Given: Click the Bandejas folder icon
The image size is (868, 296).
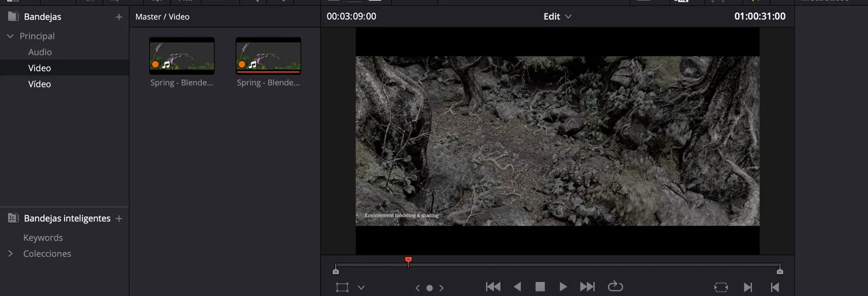Looking at the screenshot, I should click(x=13, y=16).
